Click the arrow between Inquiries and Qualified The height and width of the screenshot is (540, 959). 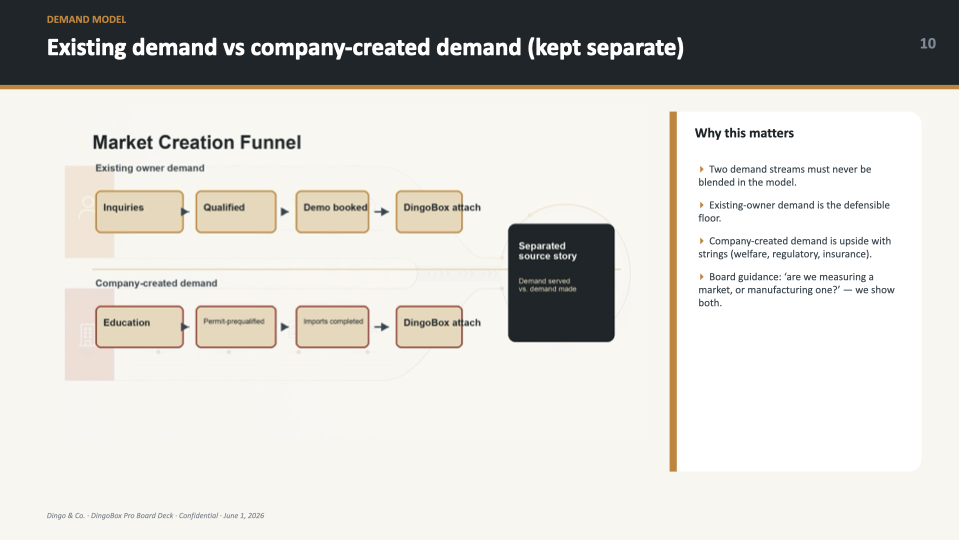pos(185,212)
